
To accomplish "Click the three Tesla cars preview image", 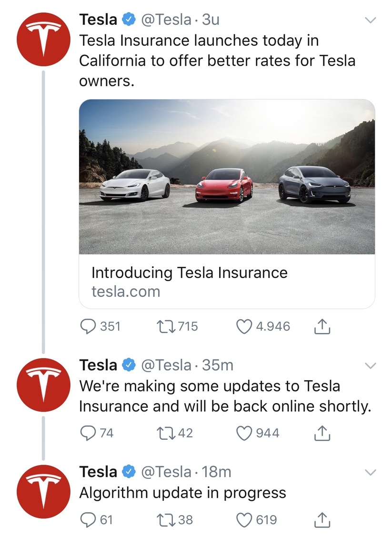I will [227, 176].
